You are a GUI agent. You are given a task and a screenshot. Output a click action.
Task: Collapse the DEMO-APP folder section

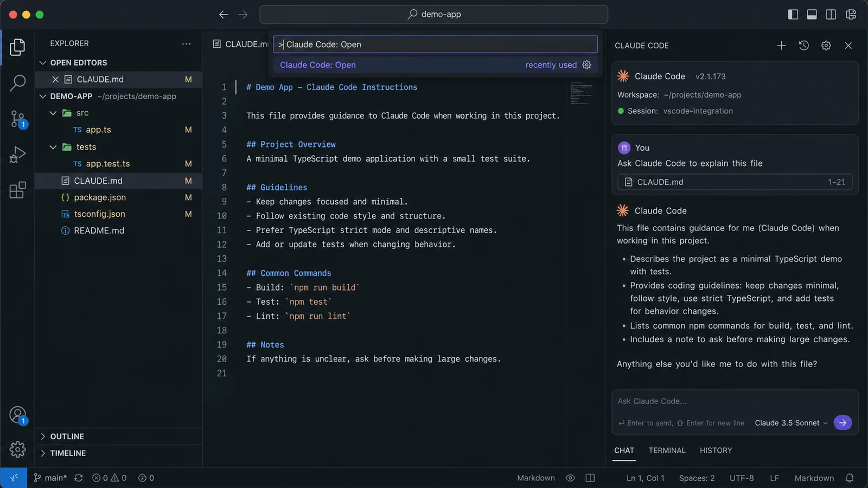[x=43, y=97]
